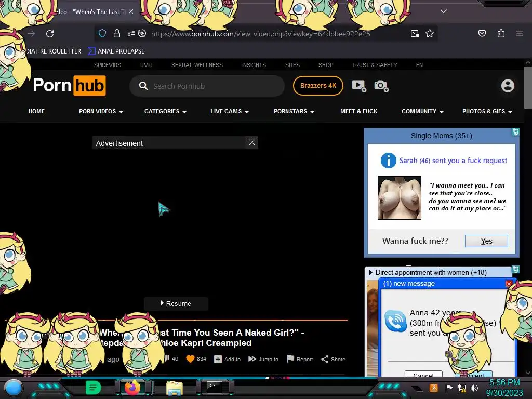Screen dimensions: 532x399
Task: Open the TRUST & SAFETY link
Action: click(x=375, y=65)
